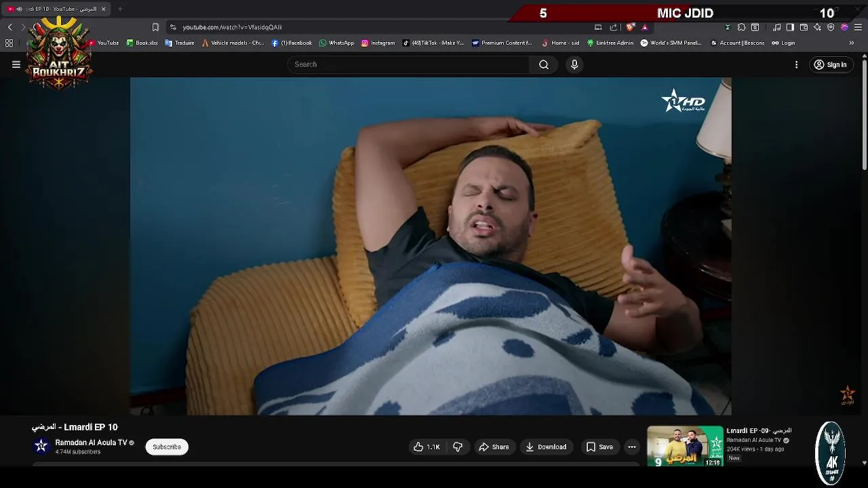868x488 pixels.
Task: Click the search magnifier button
Action: pos(544,64)
